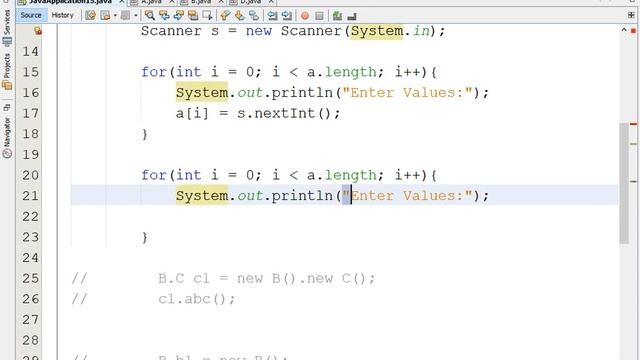Jump to the red error mark in the error stripe
640x360 pixels.
(633, 124)
